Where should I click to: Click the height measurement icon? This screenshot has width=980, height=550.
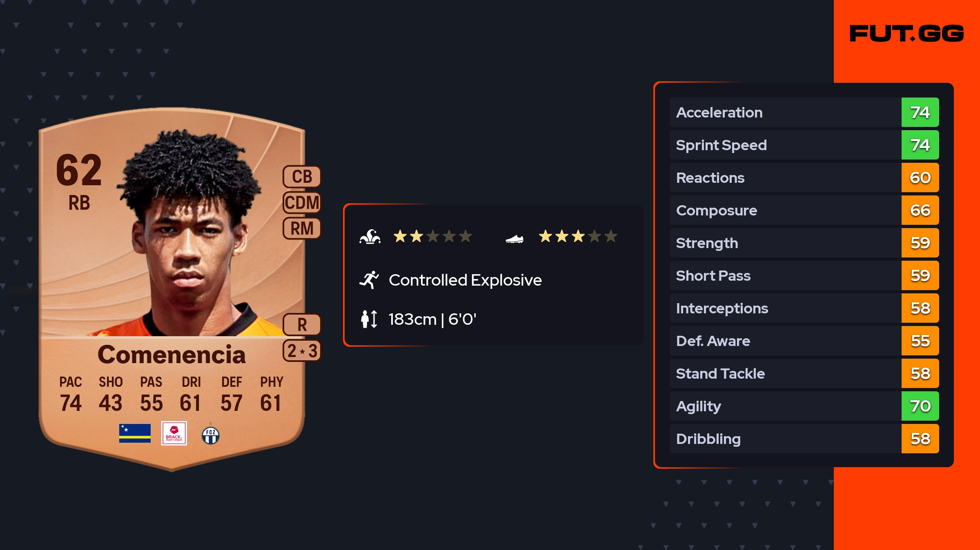369,319
